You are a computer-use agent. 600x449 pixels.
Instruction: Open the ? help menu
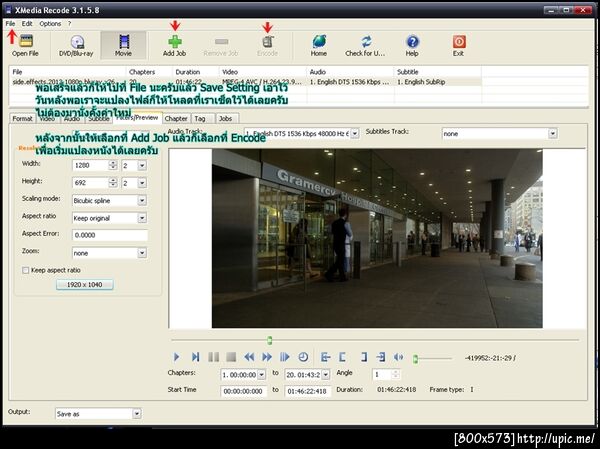(x=69, y=24)
